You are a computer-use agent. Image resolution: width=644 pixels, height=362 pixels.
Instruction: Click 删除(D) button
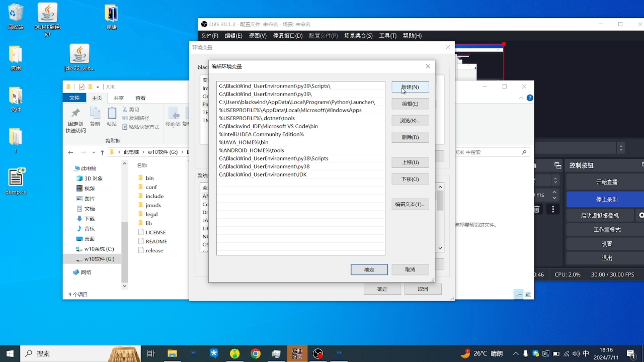click(x=410, y=137)
